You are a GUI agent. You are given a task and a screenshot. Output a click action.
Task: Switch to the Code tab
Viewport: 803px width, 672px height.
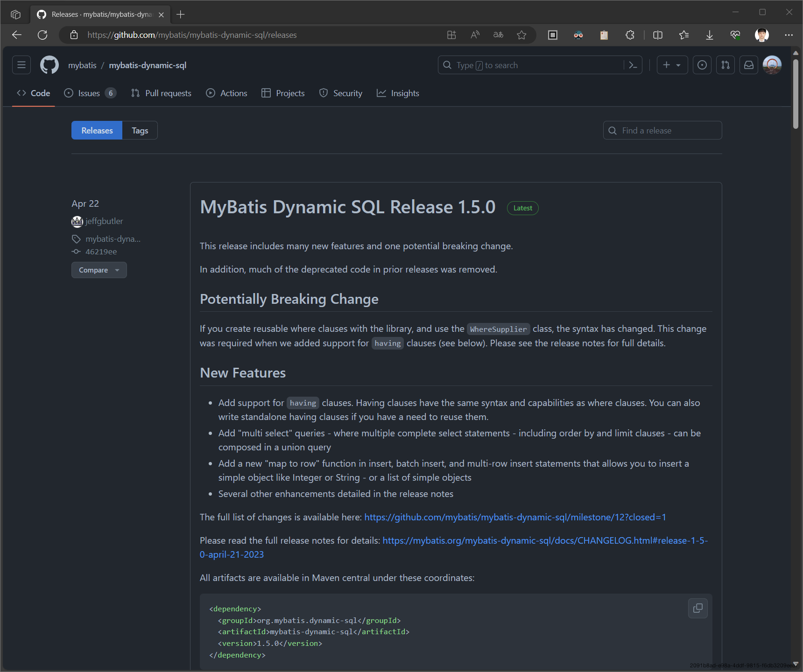pyautogui.click(x=34, y=93)
